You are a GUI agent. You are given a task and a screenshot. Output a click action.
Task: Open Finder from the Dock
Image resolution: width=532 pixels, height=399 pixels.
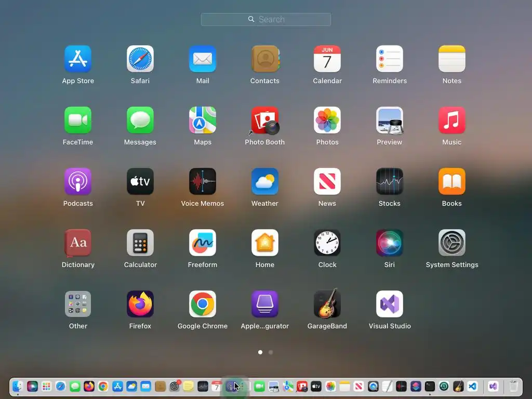(x=18, y=386)
